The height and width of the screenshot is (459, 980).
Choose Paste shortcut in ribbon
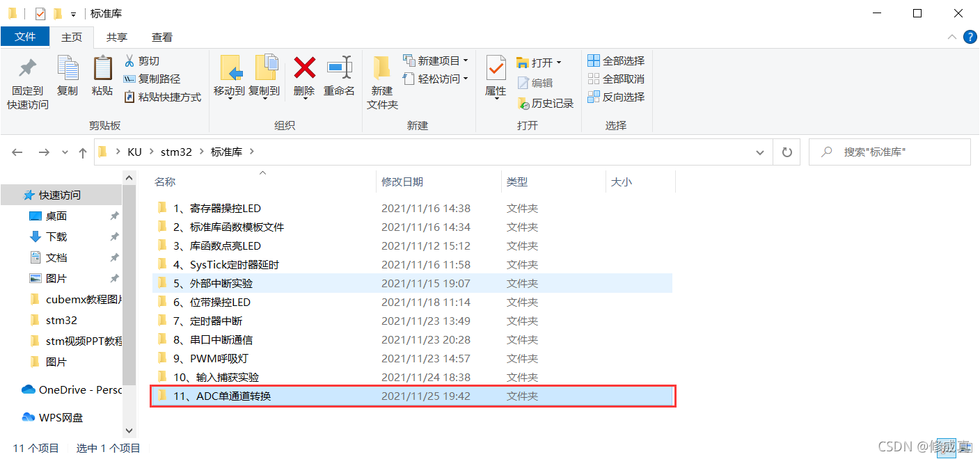162,97
